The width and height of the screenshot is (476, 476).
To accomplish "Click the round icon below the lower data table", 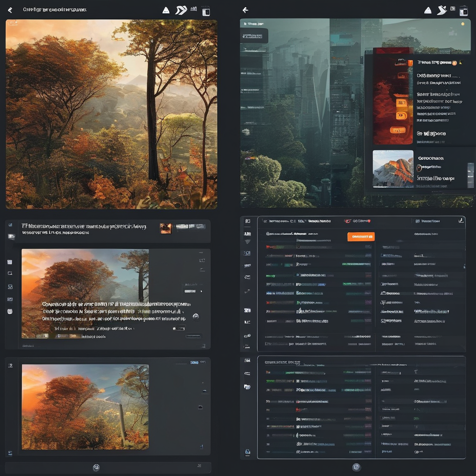I will 357,467.
